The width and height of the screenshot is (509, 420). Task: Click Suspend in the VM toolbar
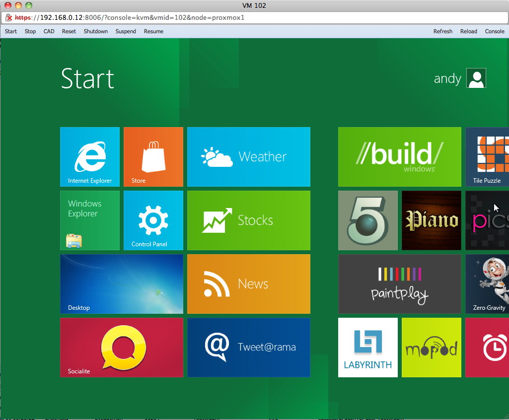point(126,31)
